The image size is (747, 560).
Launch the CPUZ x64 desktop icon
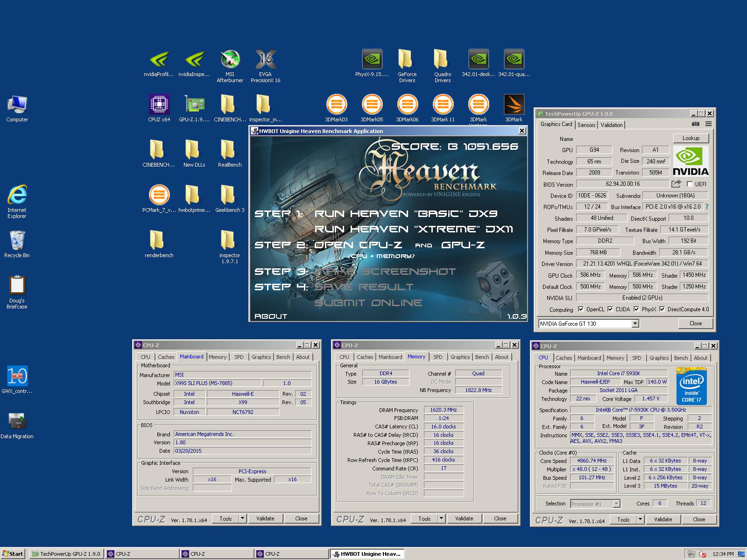(x=159, y=108)
